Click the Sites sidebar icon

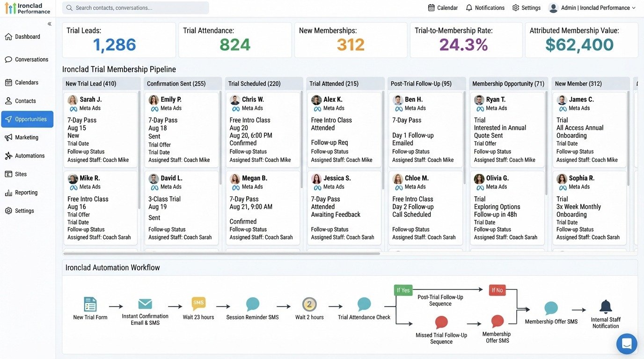pyautogui.click(x=8, y=174)
